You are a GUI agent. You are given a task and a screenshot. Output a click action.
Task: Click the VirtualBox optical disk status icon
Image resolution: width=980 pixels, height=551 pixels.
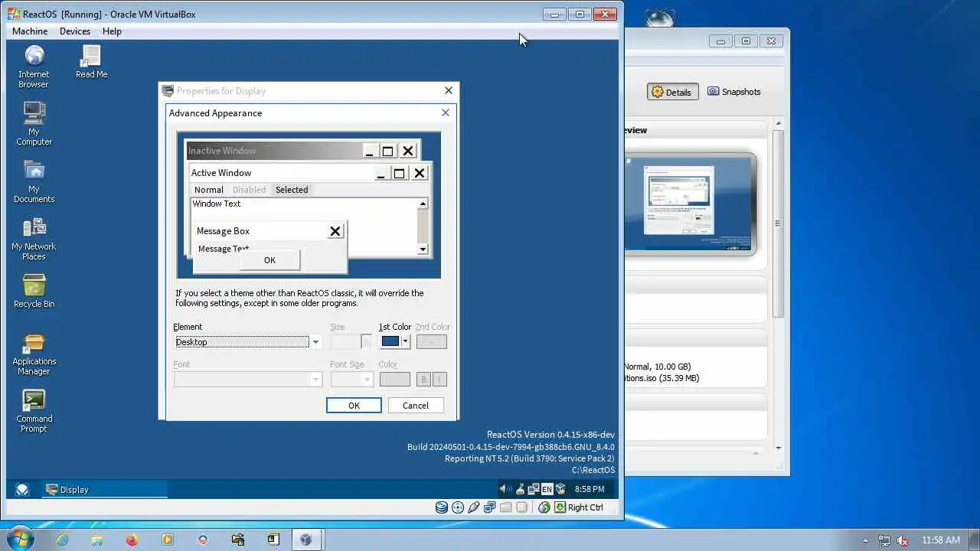[x=458, y=507]
